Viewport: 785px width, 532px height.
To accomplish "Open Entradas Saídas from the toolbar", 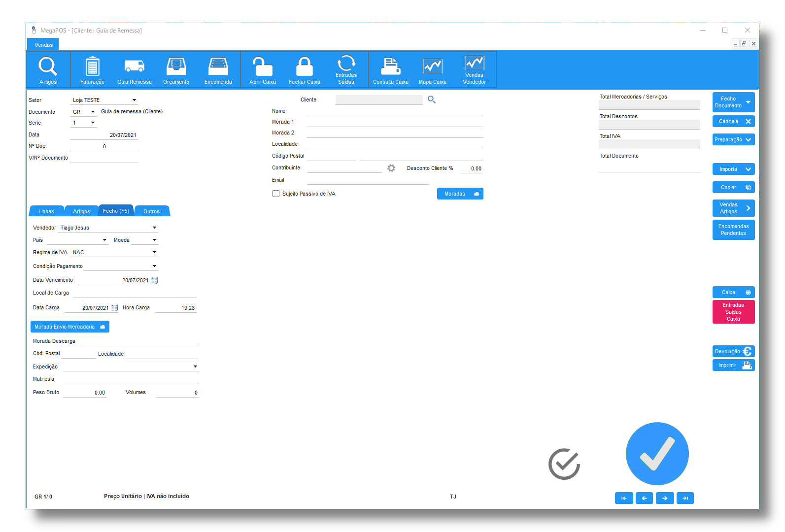I will point(346,64).
